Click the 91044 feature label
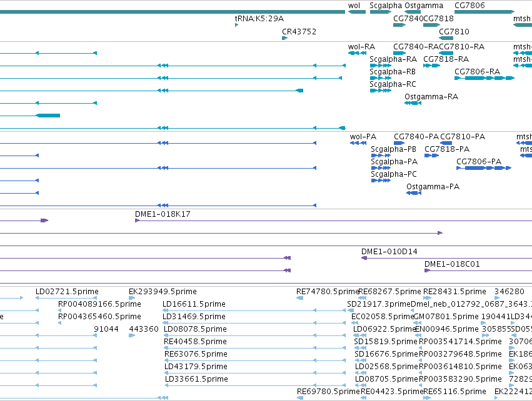Viewport: 532px width, 401px height. point(106,329)
